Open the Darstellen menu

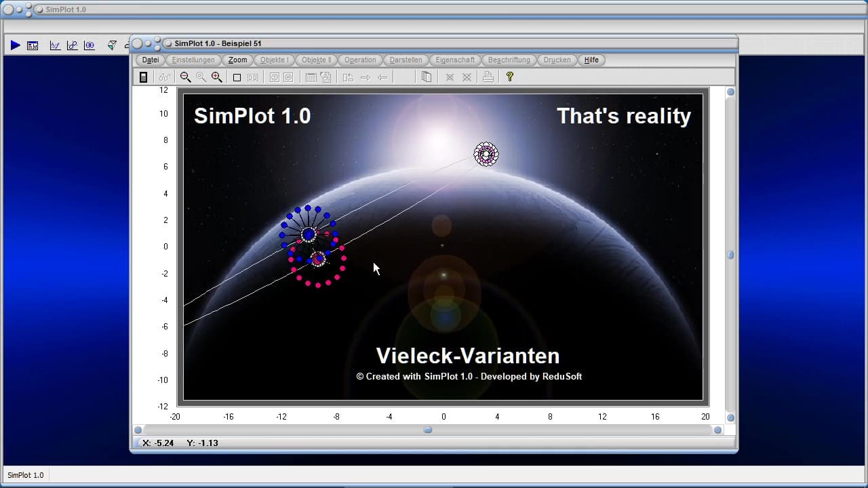pyautogui.click(x=406, y=60)
